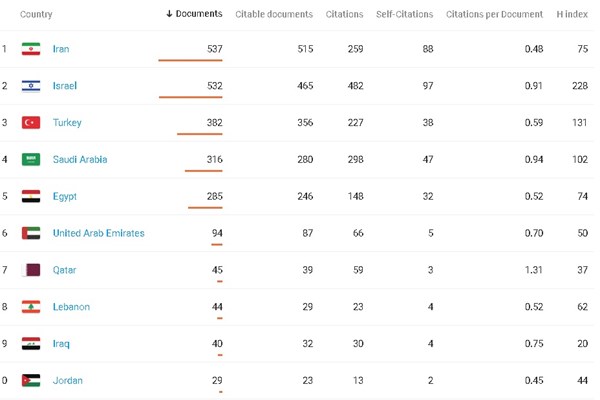Open the United Arab Emirates link

click(x=99, y=233)
